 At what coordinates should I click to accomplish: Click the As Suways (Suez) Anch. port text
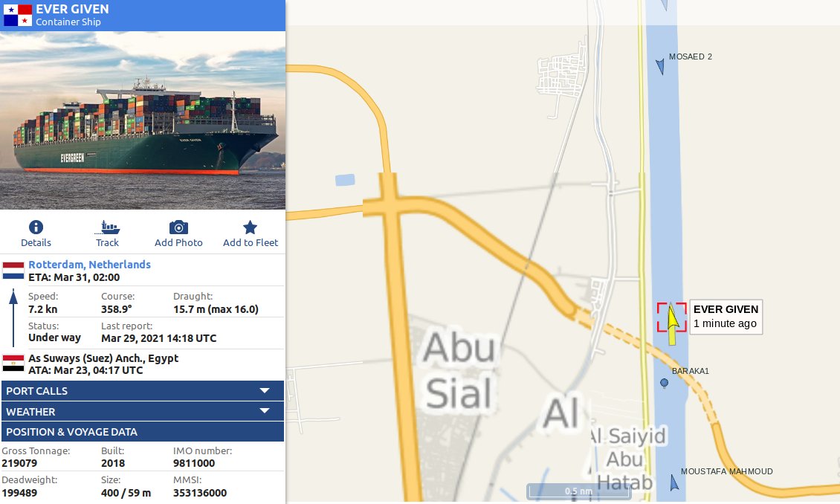(103, 358)
